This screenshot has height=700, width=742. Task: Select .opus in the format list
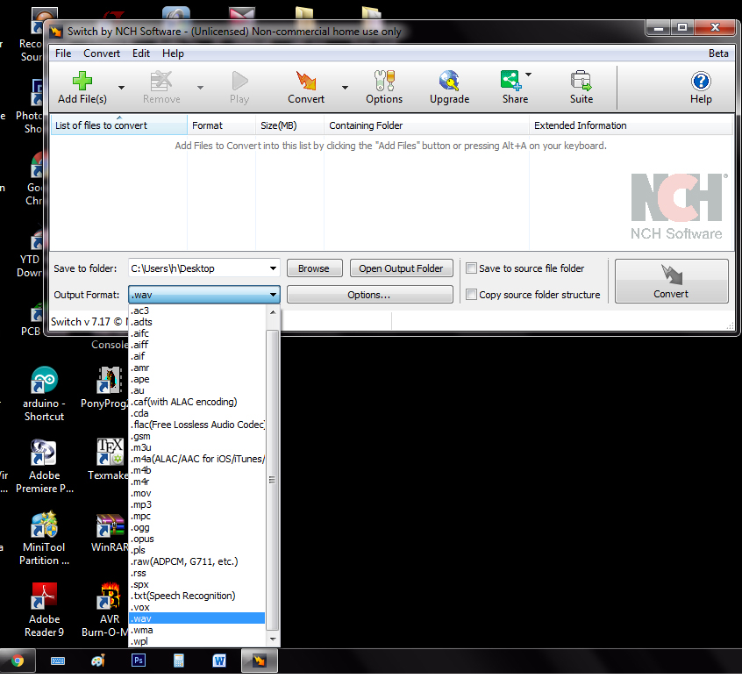coord(196,539)
